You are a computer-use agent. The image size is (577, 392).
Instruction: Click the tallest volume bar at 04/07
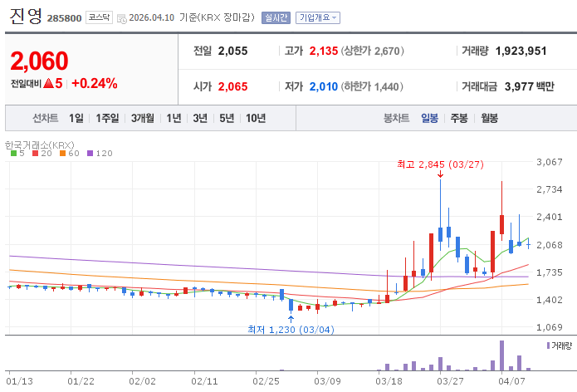[x=501, y=355]
